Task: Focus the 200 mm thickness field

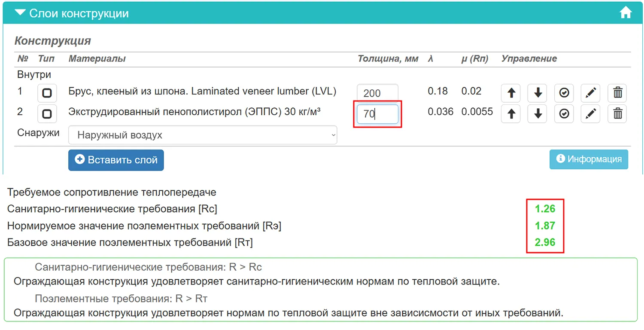Action: pyautogui.click(x=377, y=93)
